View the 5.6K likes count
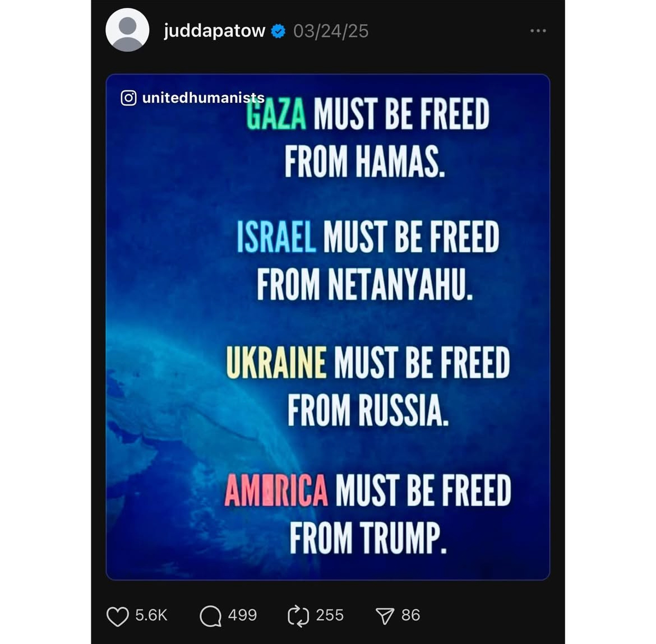Viewport: 656px width, 644px height. [151, 615]
